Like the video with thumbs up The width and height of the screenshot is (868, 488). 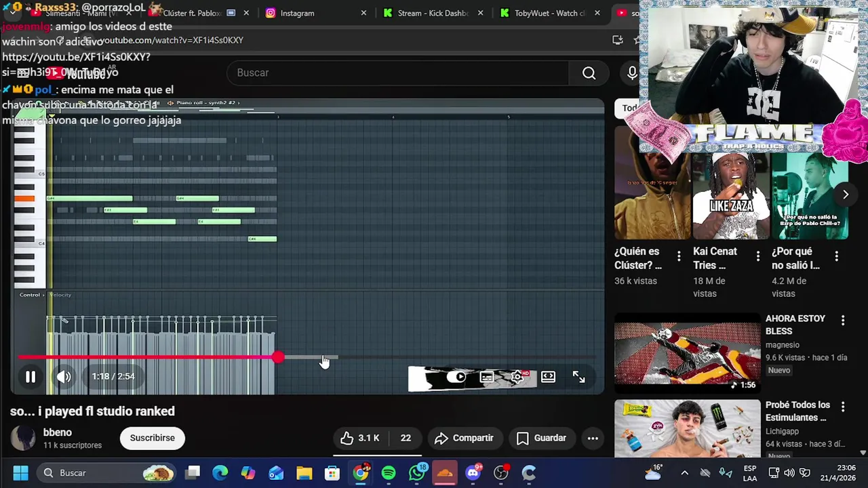click(x=360, y=438)
